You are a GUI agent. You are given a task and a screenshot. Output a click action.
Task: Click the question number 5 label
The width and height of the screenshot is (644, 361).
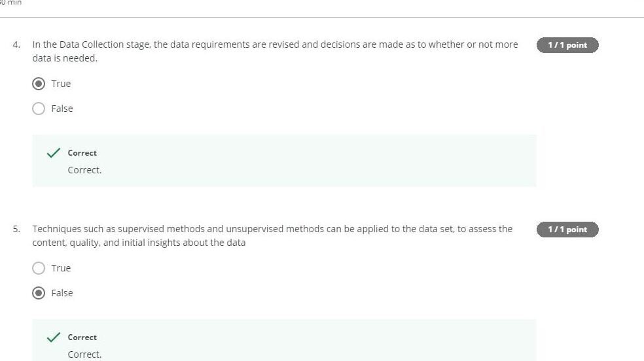[x=16, y=229]
